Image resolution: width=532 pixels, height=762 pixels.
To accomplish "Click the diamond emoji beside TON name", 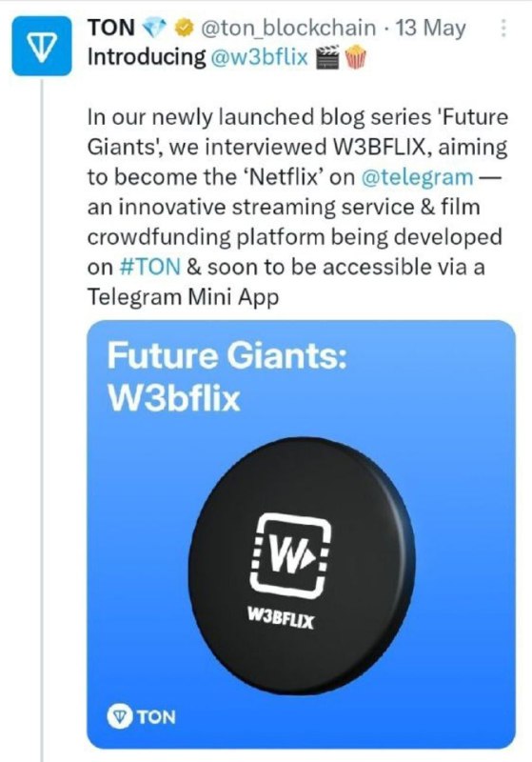I will coord(155,29).
